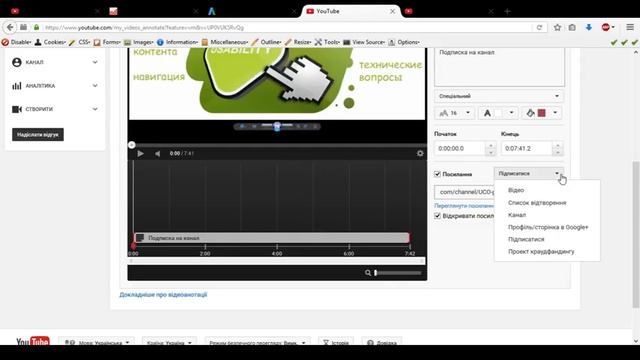Open the Images developer toolbar menu

click(139, 42)
